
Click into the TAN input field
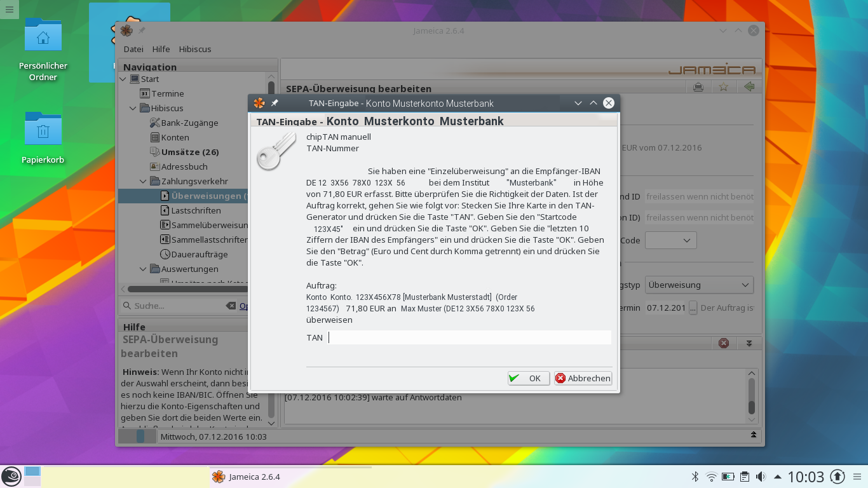(469, 337)
